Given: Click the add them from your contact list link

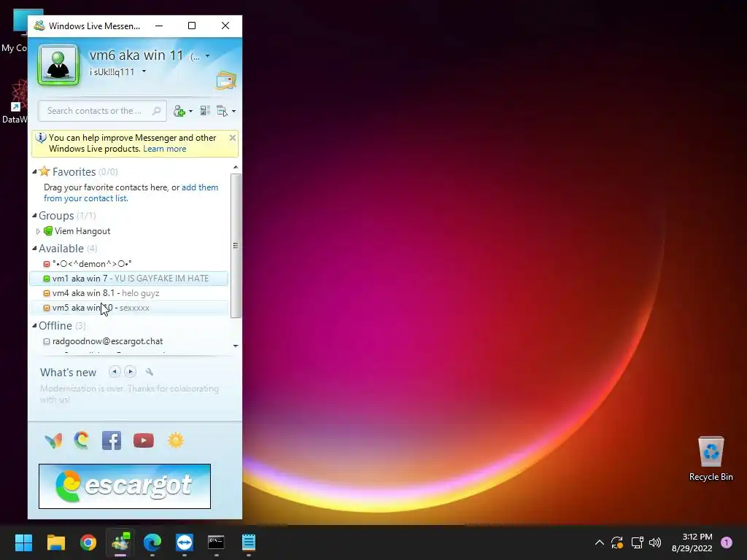Looking at the screenshot, I should 131,192.
